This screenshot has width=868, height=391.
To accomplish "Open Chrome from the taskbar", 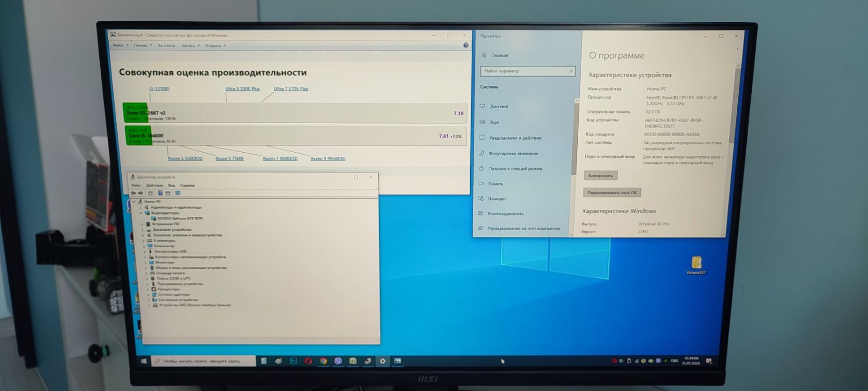I will coord(323,361).
